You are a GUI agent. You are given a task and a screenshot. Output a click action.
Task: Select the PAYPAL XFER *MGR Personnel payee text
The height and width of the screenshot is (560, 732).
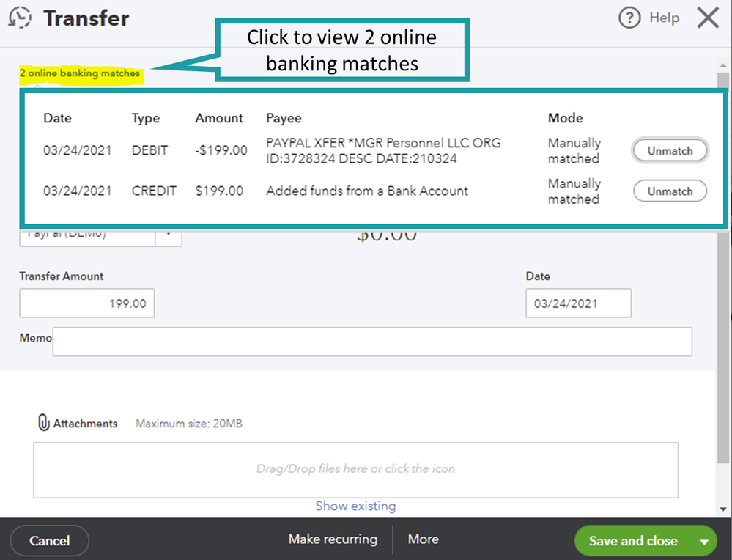coord(383,150)
